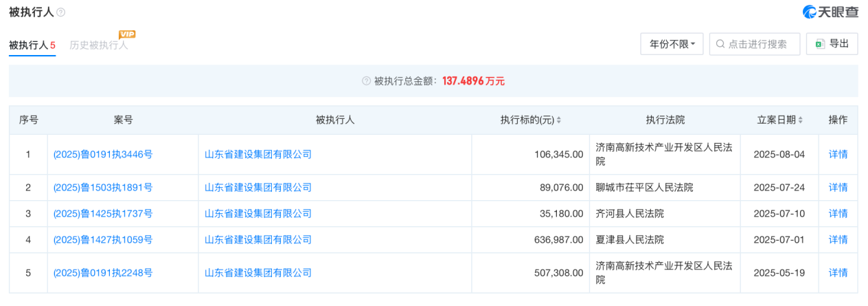Click the date 2025-05-19
Viewport: 868px width, 306px height.
coord(779,273)
